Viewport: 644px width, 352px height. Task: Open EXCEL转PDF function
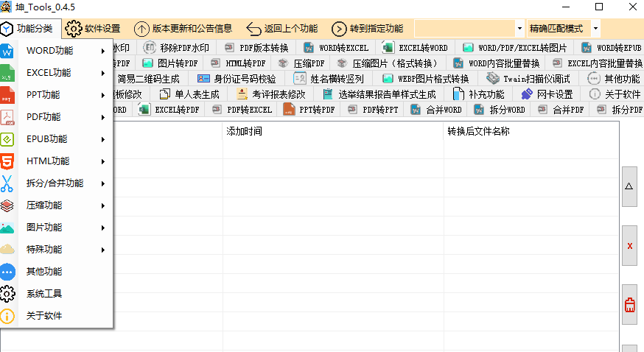tap(169, 110)
